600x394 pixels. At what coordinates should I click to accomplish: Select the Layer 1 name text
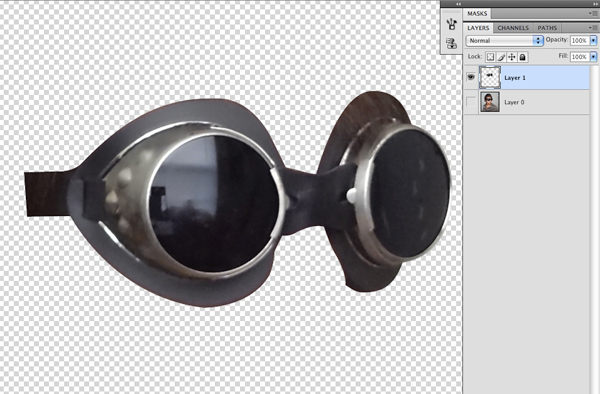(515, 78)
